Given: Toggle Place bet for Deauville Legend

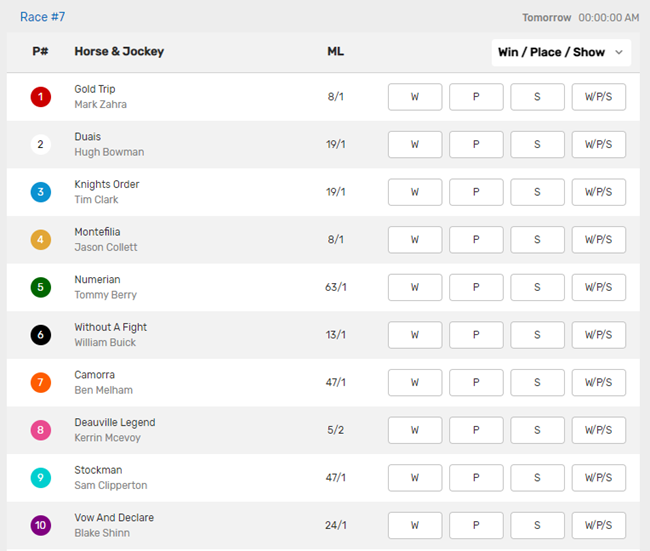Looking at the screenshot, I should pyautogui.click(x=476, y=430).
